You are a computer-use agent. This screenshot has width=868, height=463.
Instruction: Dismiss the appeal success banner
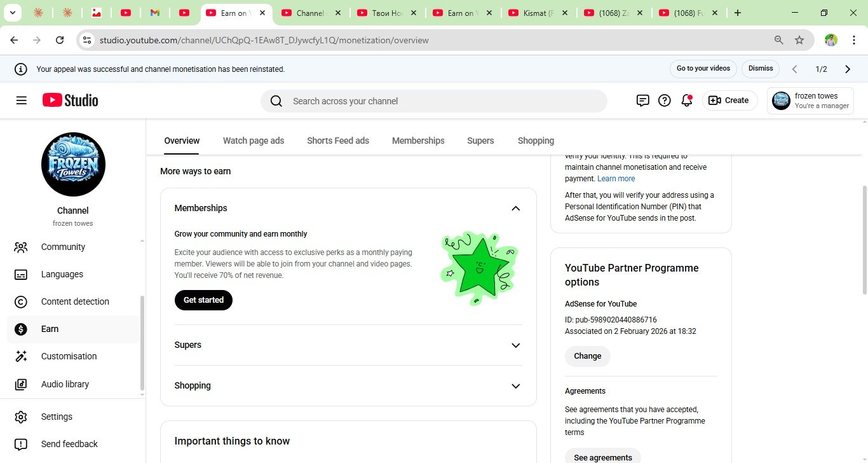(x=761, y=69)
